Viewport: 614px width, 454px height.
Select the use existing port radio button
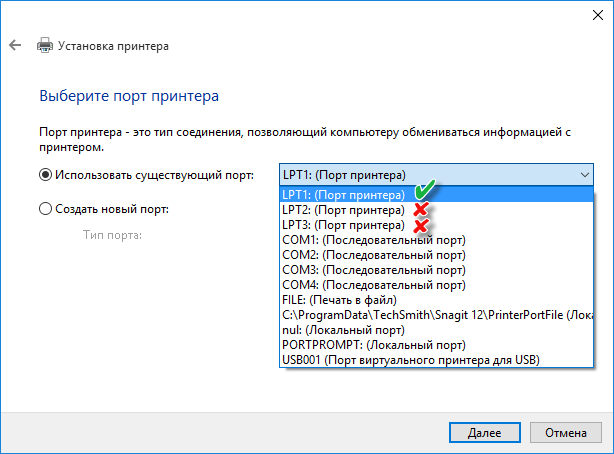(x=45, y=175)
